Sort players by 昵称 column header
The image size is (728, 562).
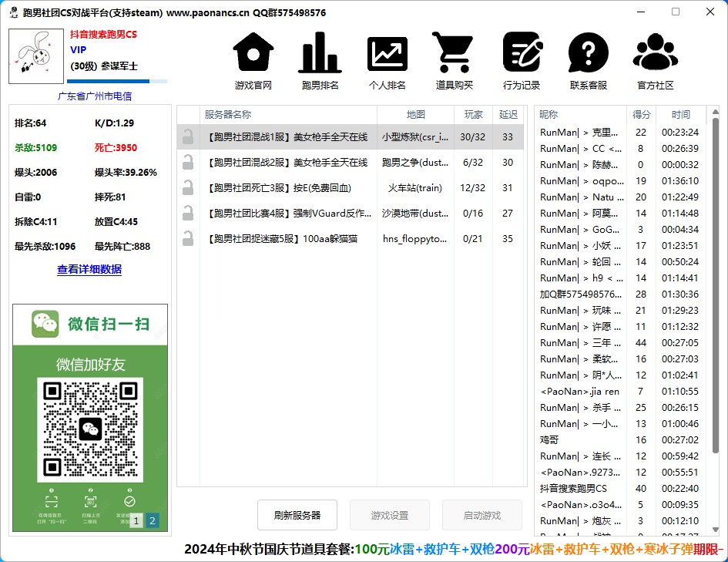[x=581, y=114]
